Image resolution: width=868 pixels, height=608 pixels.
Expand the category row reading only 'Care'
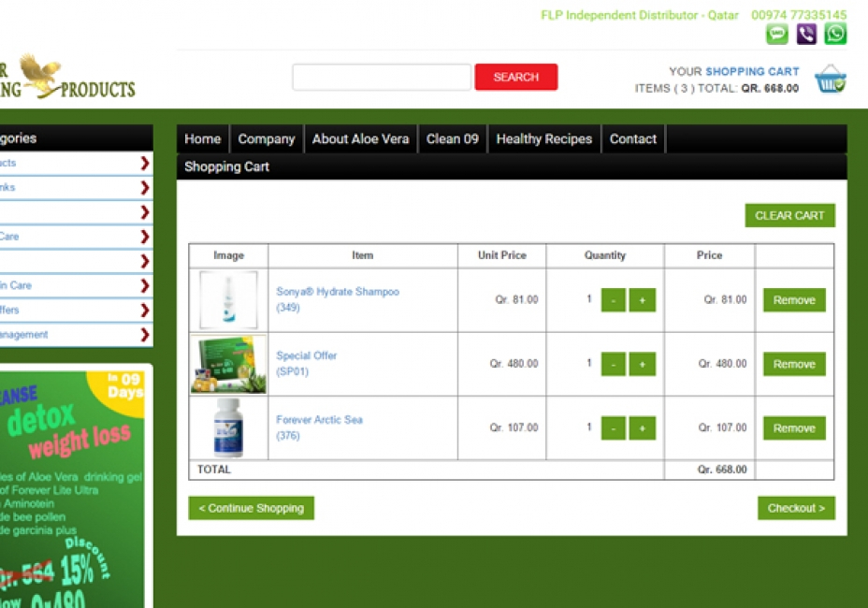pyautogui.click(x=145, y=237)
